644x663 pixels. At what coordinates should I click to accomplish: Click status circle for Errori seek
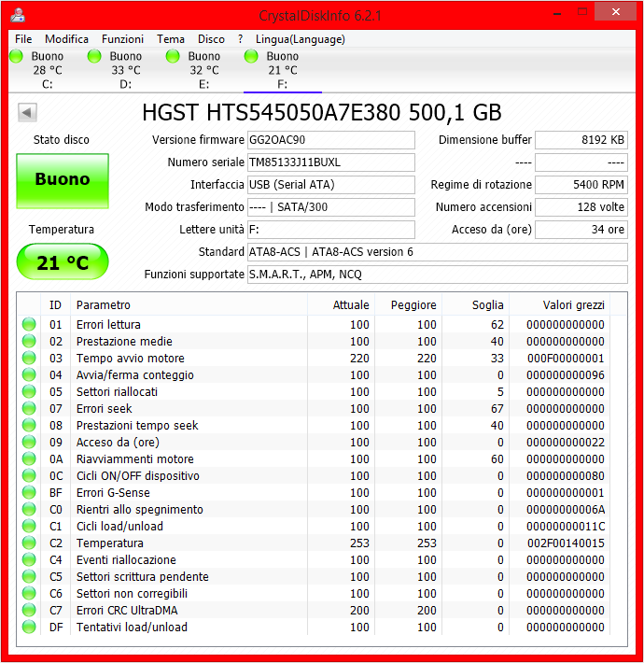tap(29, 408)
